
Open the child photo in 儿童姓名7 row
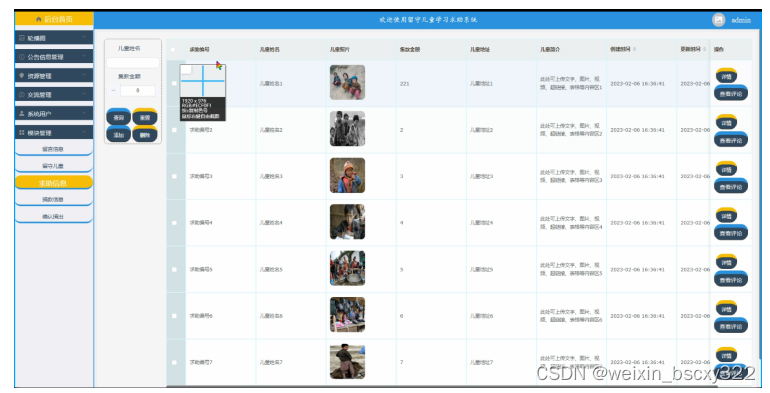pos(347,362)
